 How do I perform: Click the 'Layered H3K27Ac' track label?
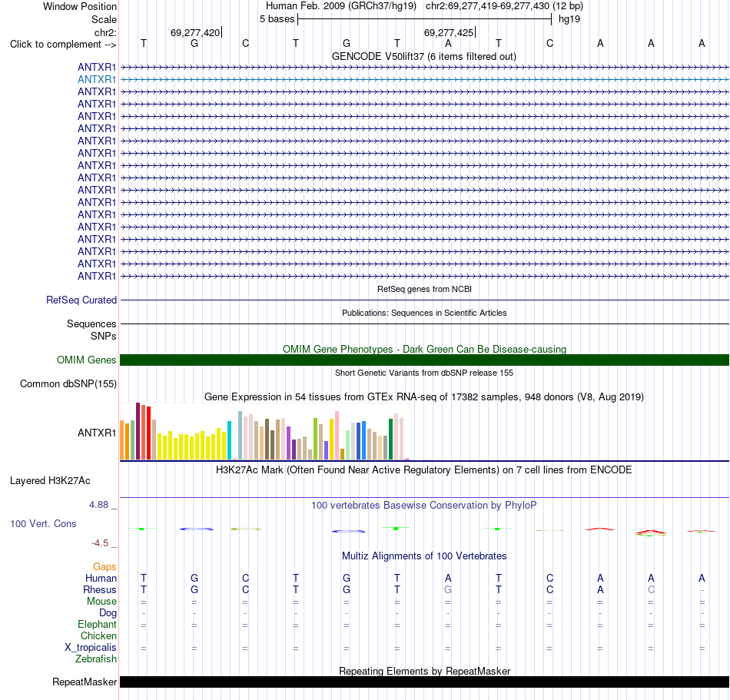(x=50, y=481)
